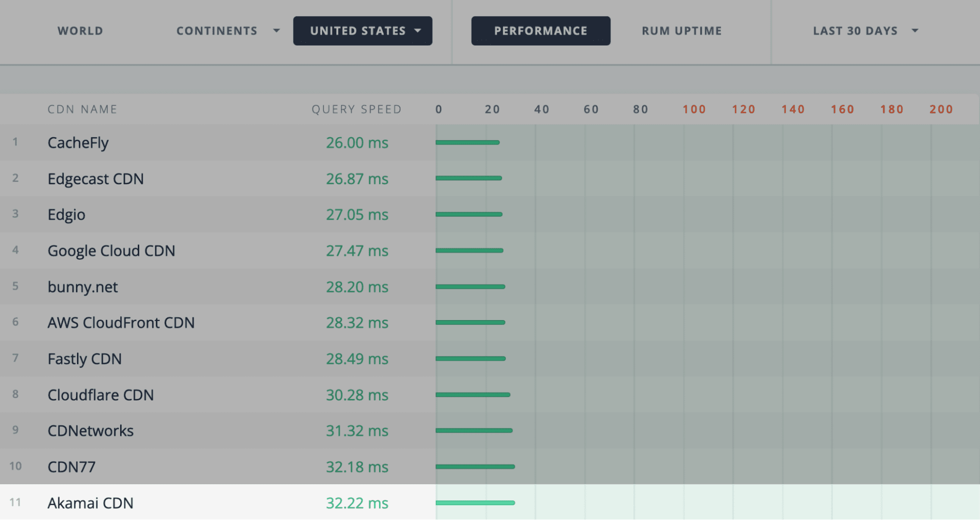The image size is (980, 520).
Task: Click the 28.32 ms speed value
Action: coord(357,323)
